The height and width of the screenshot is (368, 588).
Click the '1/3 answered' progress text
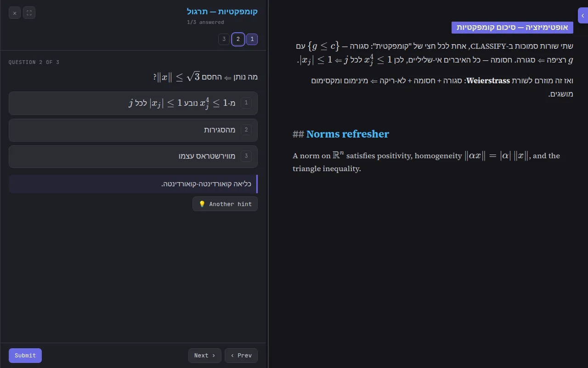click(205, 22)
